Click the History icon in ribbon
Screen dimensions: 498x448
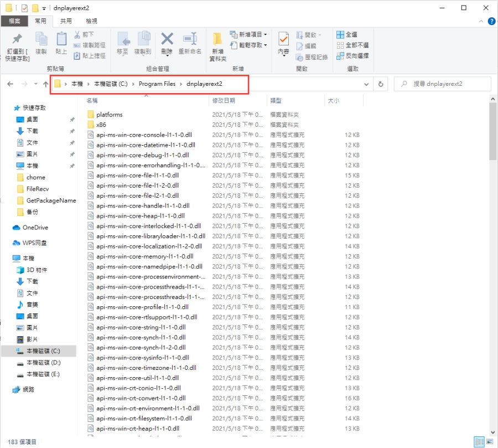tap(300, 57)
